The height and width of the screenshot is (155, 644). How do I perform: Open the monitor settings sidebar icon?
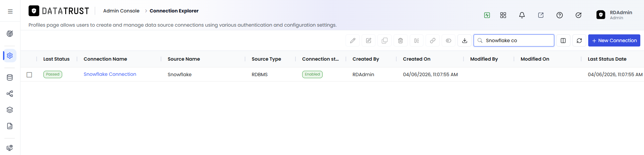coord(10,148)
